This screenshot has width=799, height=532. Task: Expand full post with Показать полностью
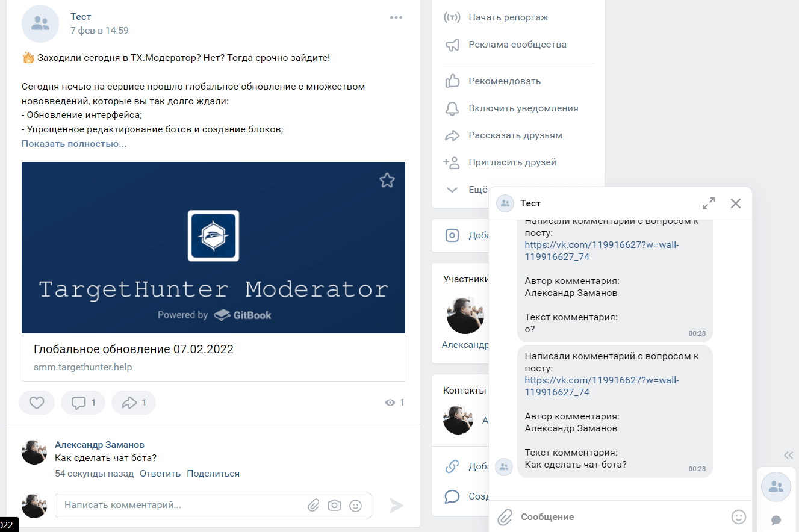click(74, 144)
